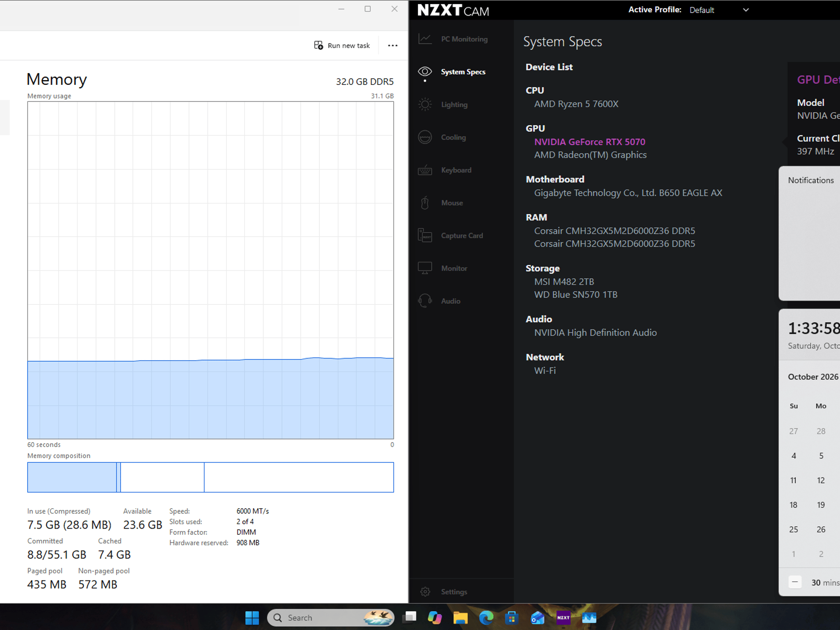Screen dimensions: 840x630
Task: Open PC Monitoring graph icon in NZXT CAM
Action: click(425, 39)
